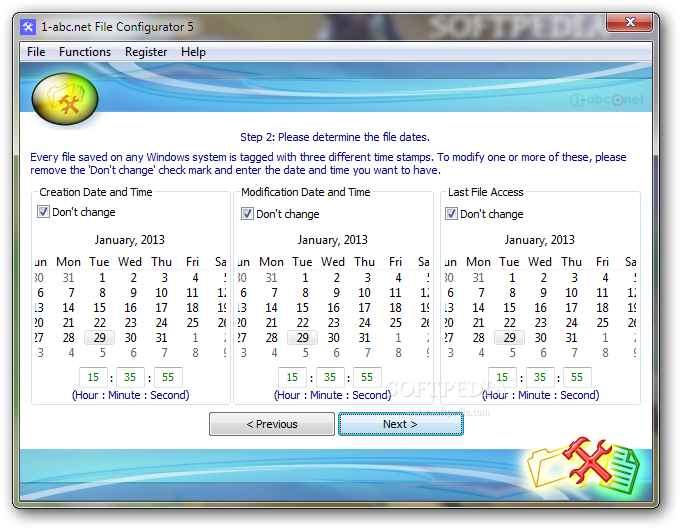Pick January 30 in Modification calendar

(x=333, y=338)
